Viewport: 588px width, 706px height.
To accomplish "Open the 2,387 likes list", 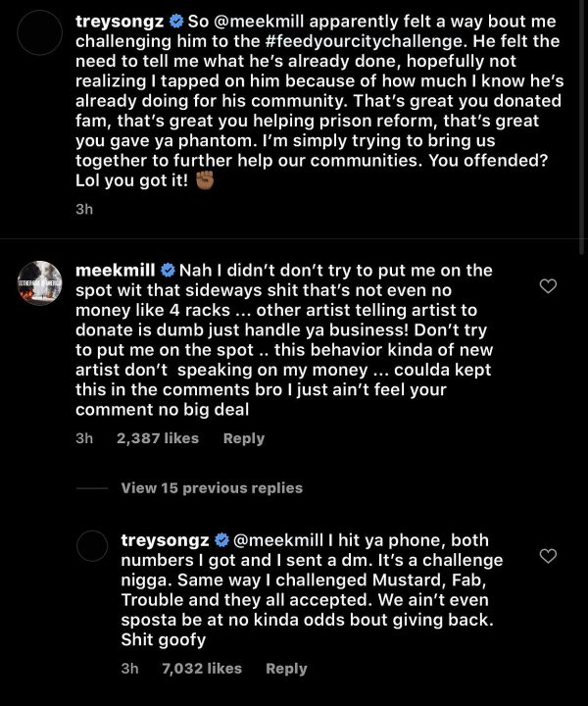I will 157,438.
